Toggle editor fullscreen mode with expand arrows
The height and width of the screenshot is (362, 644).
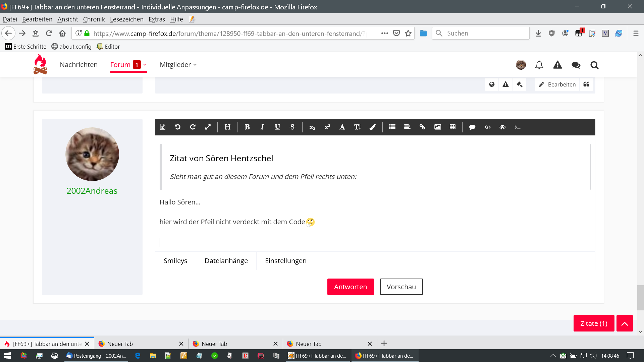pyautogui.click(x=208, y=127)
